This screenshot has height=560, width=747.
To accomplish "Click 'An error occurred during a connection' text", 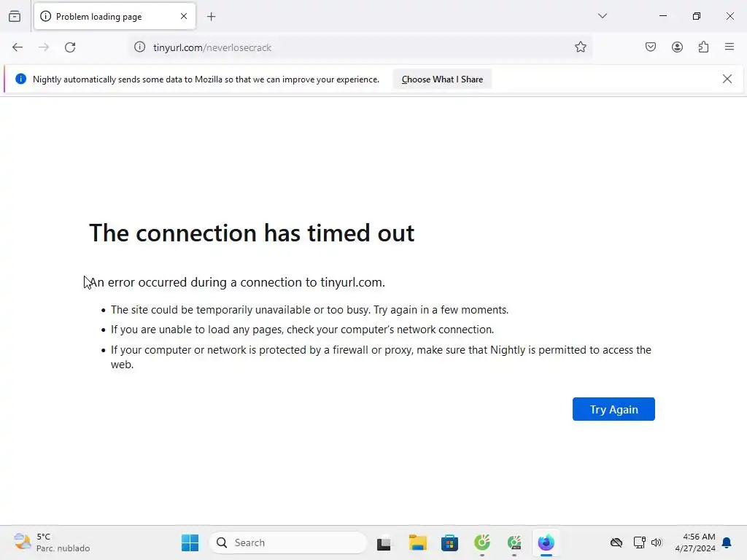I will coord(237,282).
